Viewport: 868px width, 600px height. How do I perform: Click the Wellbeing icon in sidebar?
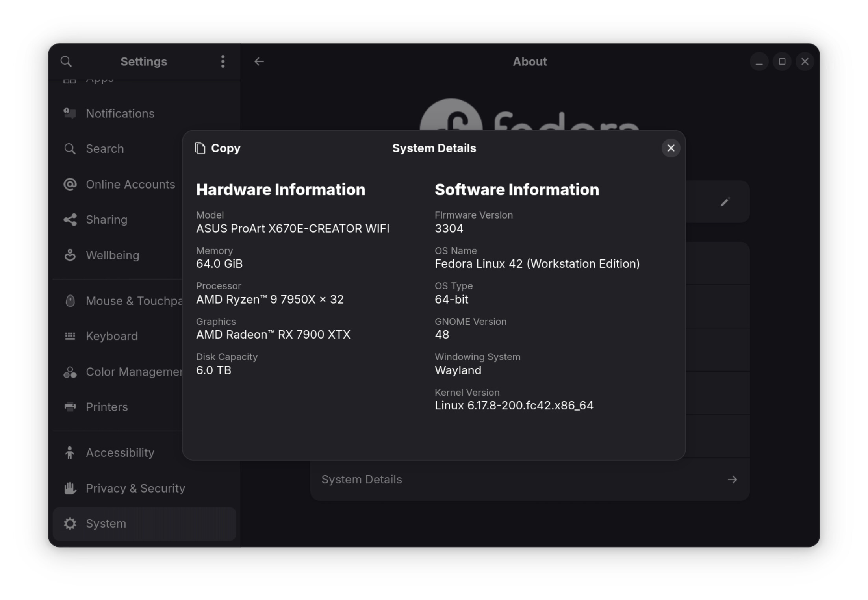click(x=70, y=255)
